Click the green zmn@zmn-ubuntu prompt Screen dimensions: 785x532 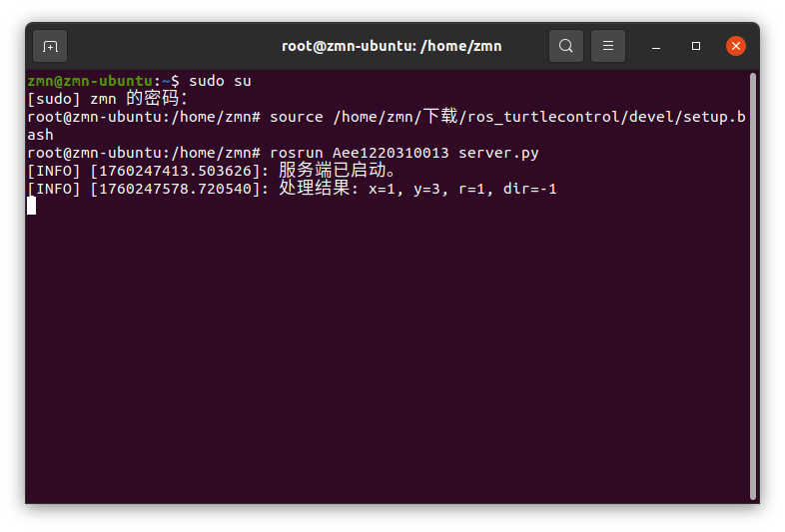(x=90, y=81)
